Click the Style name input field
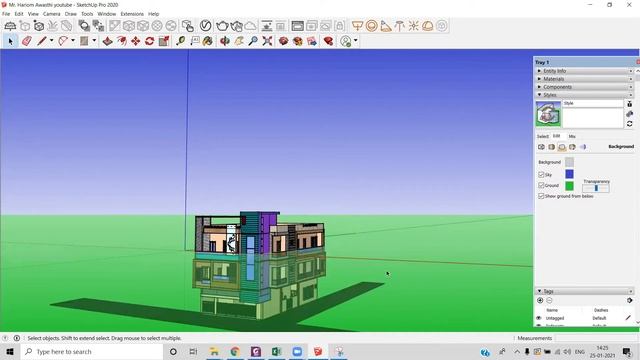 click(x=593, y=104)
